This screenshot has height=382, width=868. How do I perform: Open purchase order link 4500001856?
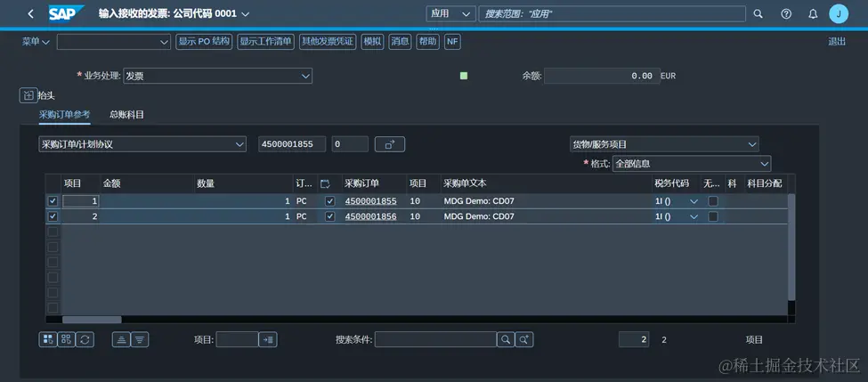click(x=371, y=216)
